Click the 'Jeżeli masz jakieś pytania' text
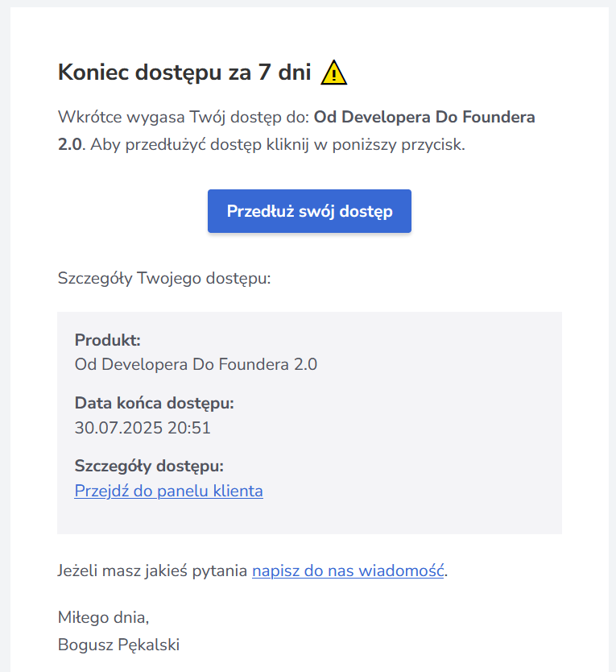 point(153,571)
